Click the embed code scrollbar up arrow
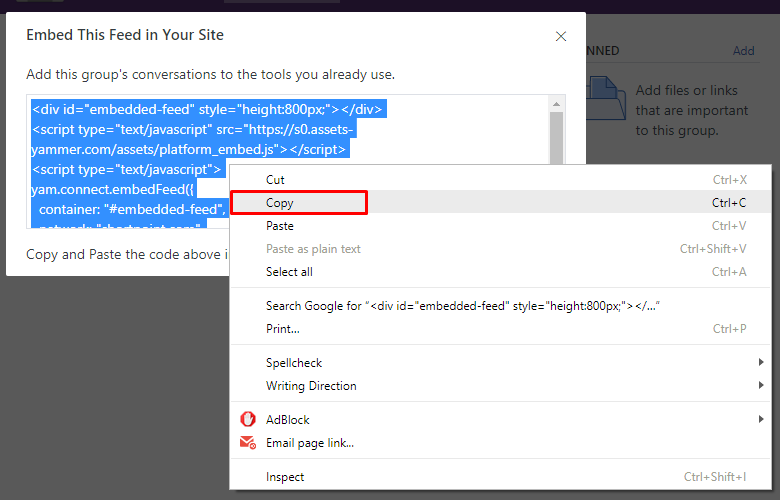780x500 pixels. pos(556,104)
